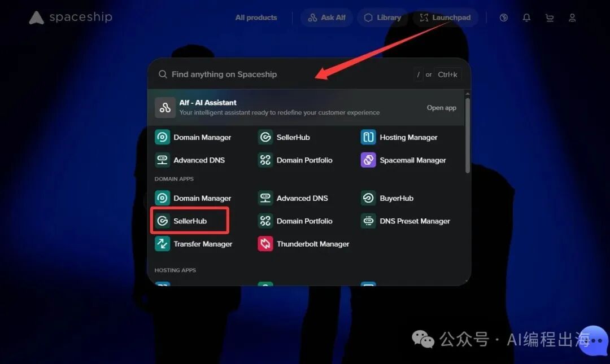Open the Library tab
This screenshot has width=610, height=364.
pos(382,17)
